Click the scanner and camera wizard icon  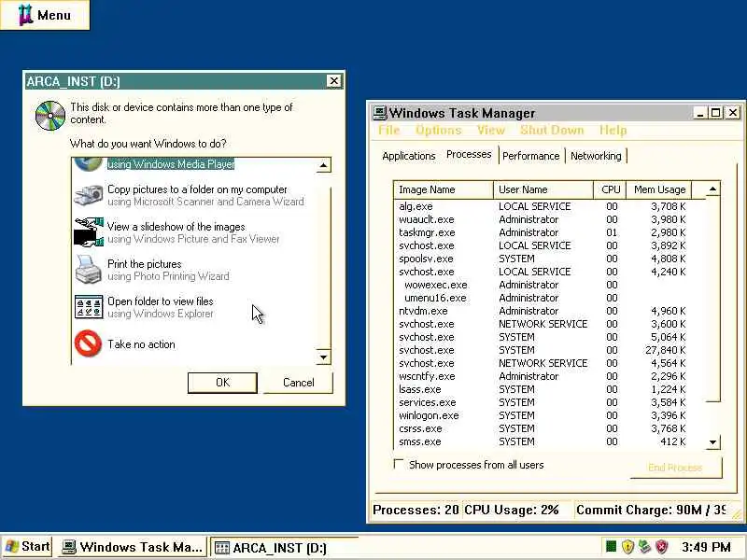[88, 195]
